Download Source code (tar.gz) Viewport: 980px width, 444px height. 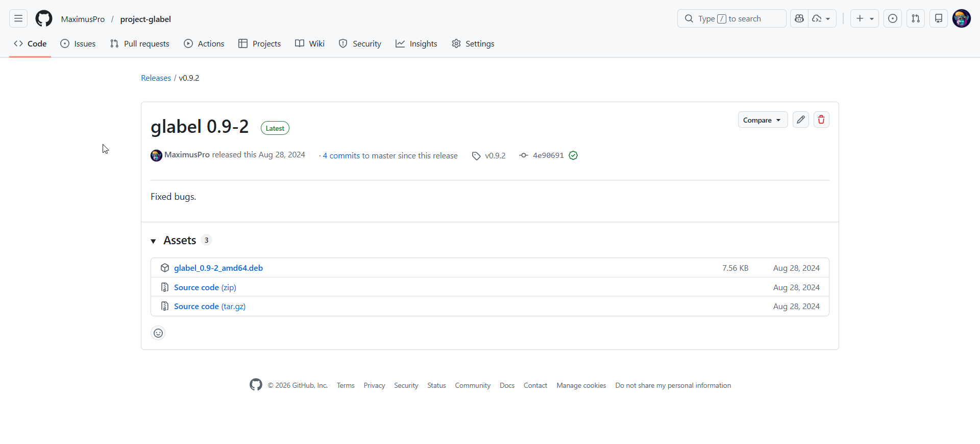[x=210, y=306]
